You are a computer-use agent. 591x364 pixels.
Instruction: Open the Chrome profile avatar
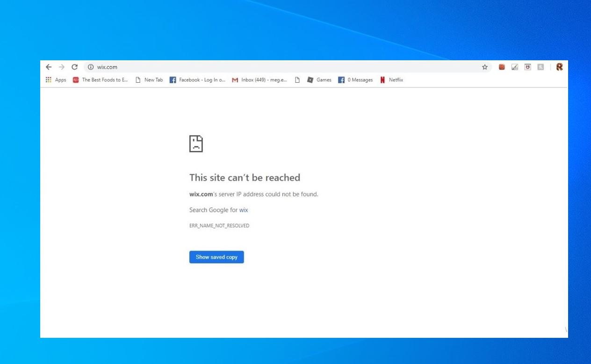pos(559,67)
